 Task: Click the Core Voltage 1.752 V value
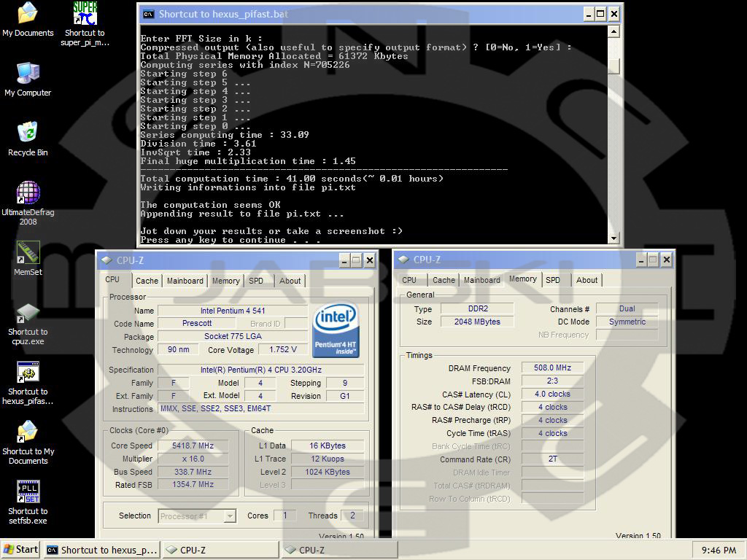click(x=283, y=349)
